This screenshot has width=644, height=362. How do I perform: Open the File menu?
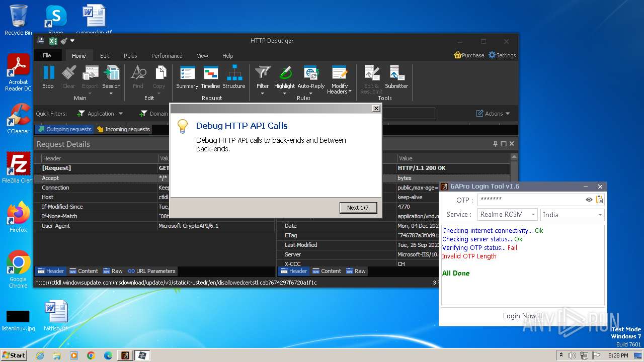47,55
